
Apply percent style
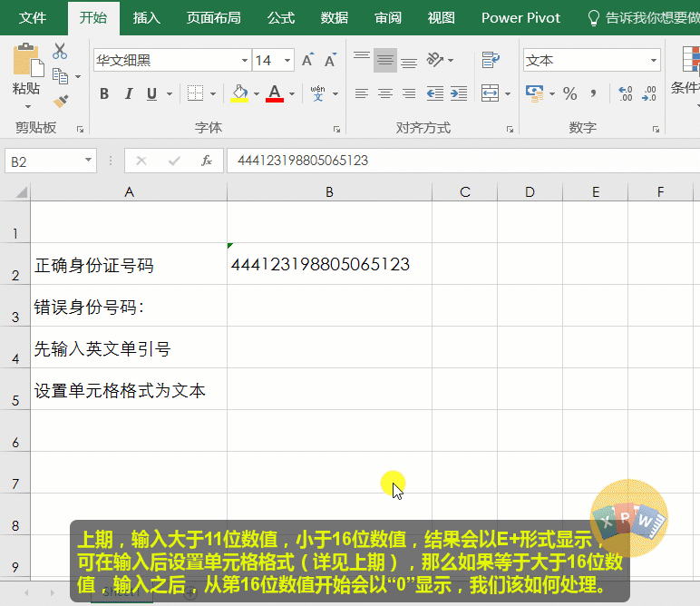click(x=570, y=93)
